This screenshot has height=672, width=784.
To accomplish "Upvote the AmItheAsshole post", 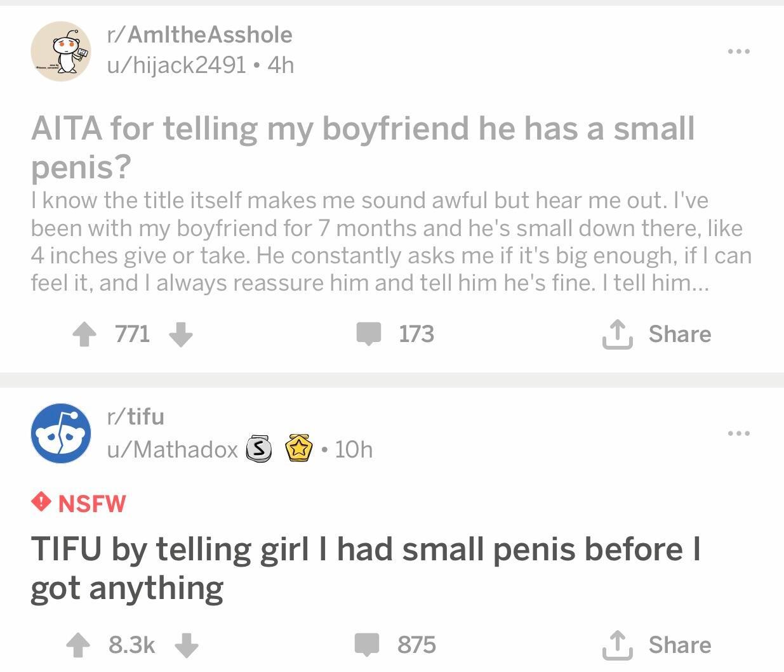I will point(84,334).
